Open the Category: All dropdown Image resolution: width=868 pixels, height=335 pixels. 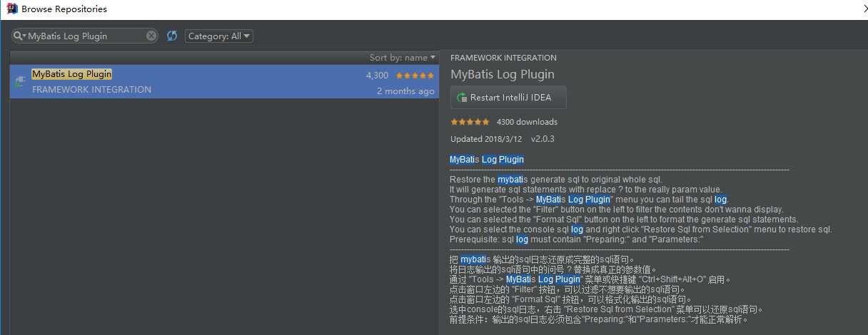(x=219, y=36)
